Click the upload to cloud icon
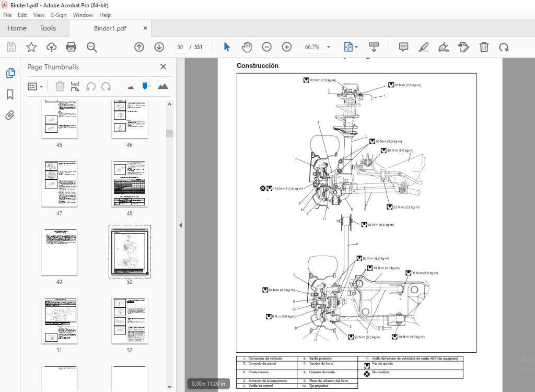The height and width of the screenshot is (392, 535). [x=51, y=47]
